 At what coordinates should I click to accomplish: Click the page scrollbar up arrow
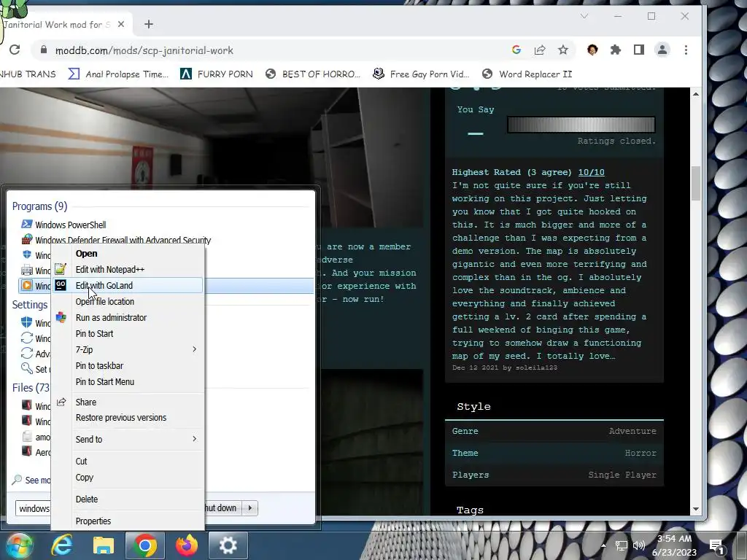tap(695, 94)
